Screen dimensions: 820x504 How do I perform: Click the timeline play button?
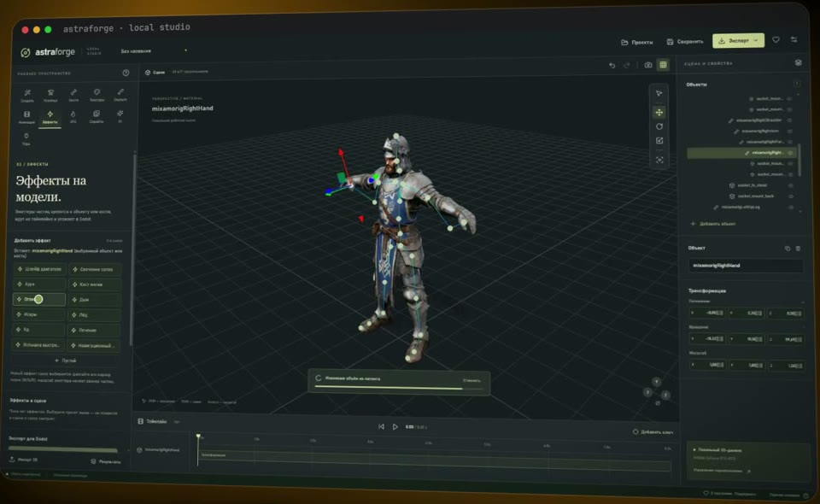(x=395, y=427)
